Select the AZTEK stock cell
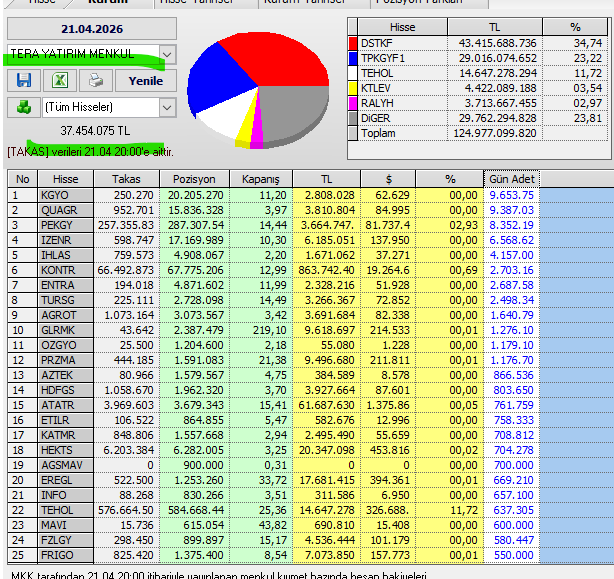The image size is (614, 579). [x=66, y=375]
